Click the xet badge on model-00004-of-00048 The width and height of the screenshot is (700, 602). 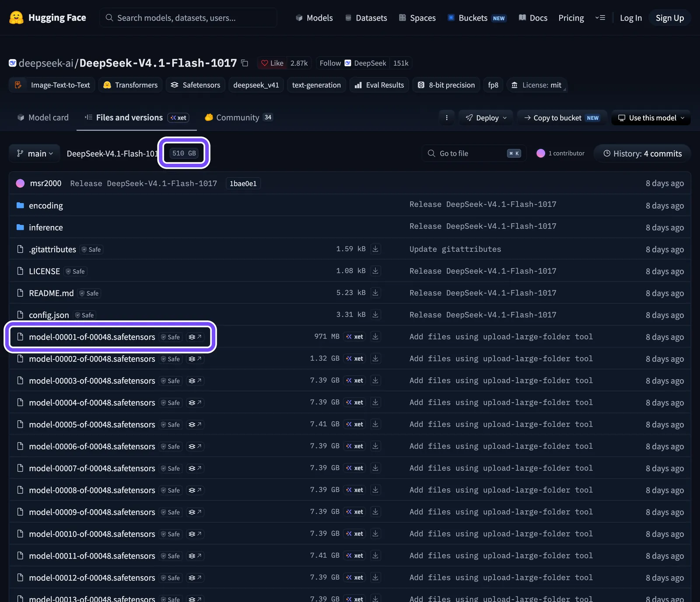pos(355,402)
